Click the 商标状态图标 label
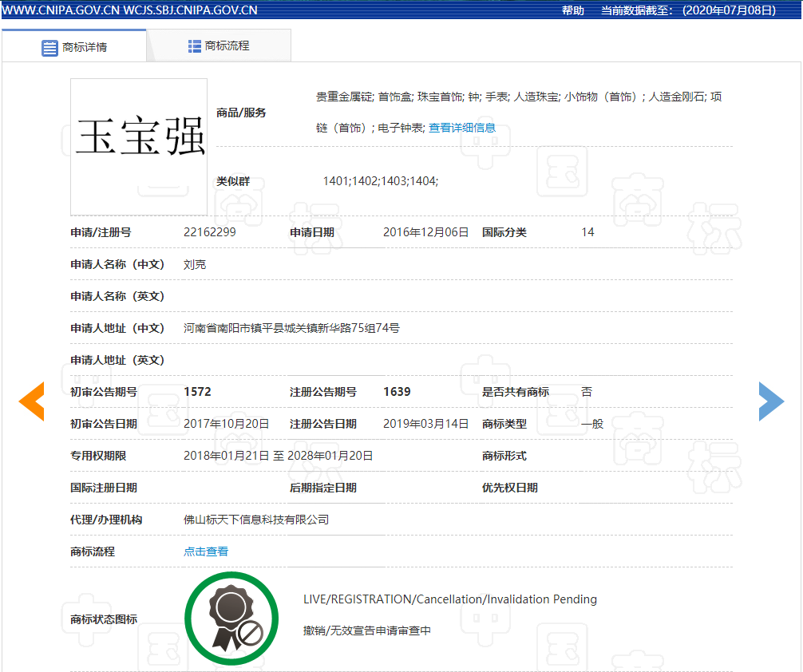803x672 pixels. point(104,619)
